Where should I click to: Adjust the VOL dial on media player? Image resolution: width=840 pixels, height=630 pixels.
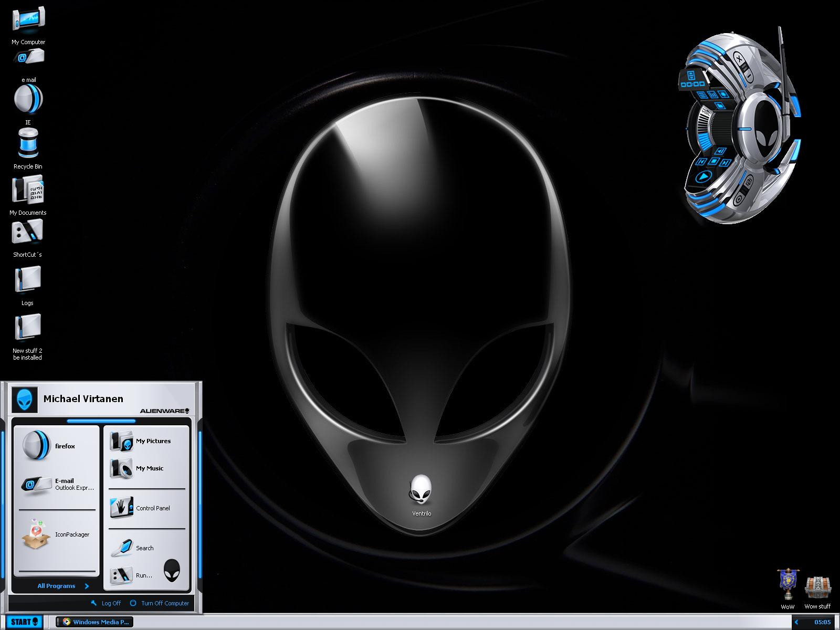[x=703, y=129]
